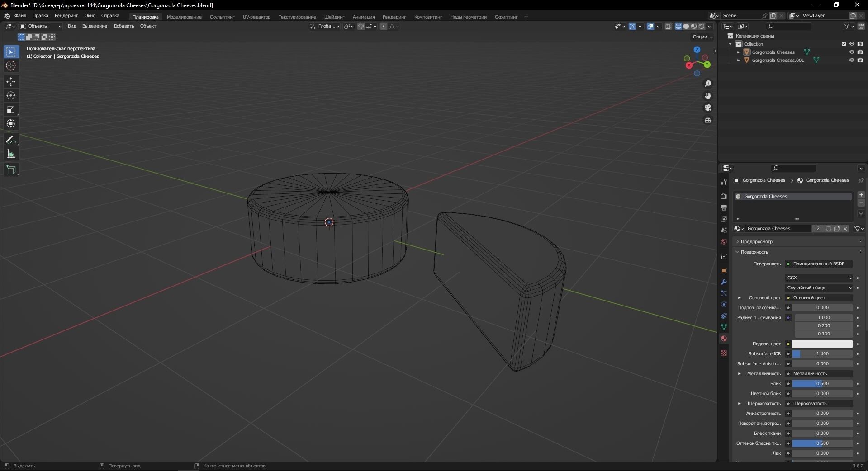This screenshot has width=868, height=471.
Task: Open the Файл menu
Action: click(x=20, y=16)
